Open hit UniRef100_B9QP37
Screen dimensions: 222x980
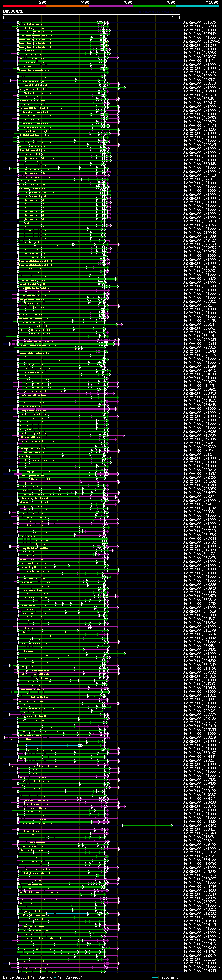tap(199, 57)
